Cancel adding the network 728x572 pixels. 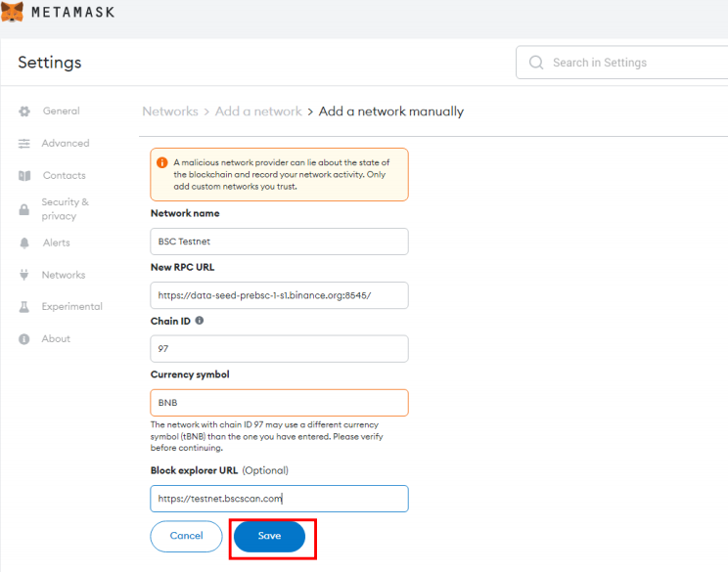(x=186, y=536)
